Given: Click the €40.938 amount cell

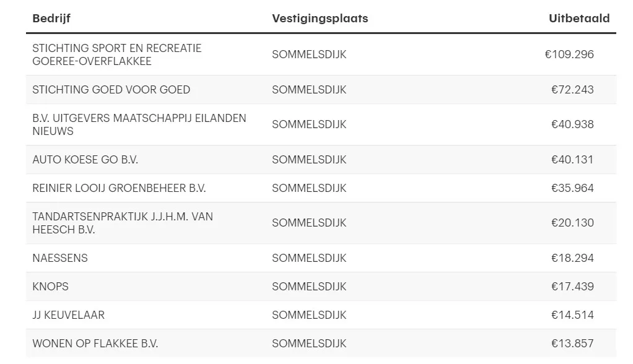Looking at the screenshot, I should [x=572, y=124].
